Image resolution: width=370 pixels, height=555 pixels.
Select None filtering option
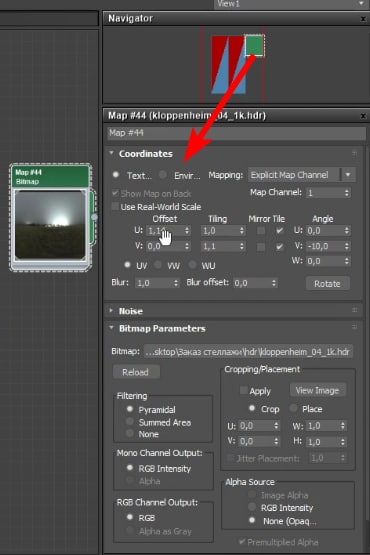pyautogui.click(x=130, y=433)
